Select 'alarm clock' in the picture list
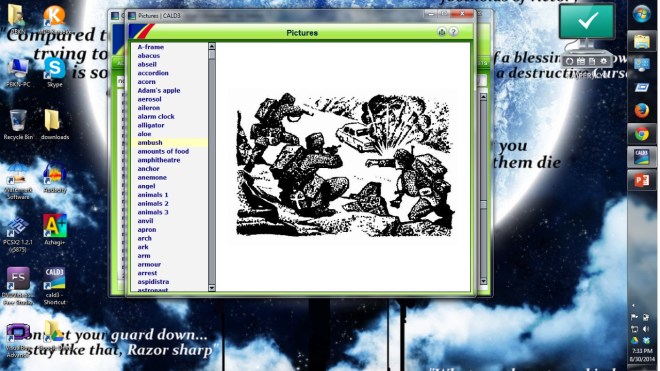Image resolution: width=660 pixels, height=371 pixels. point(156,117)
